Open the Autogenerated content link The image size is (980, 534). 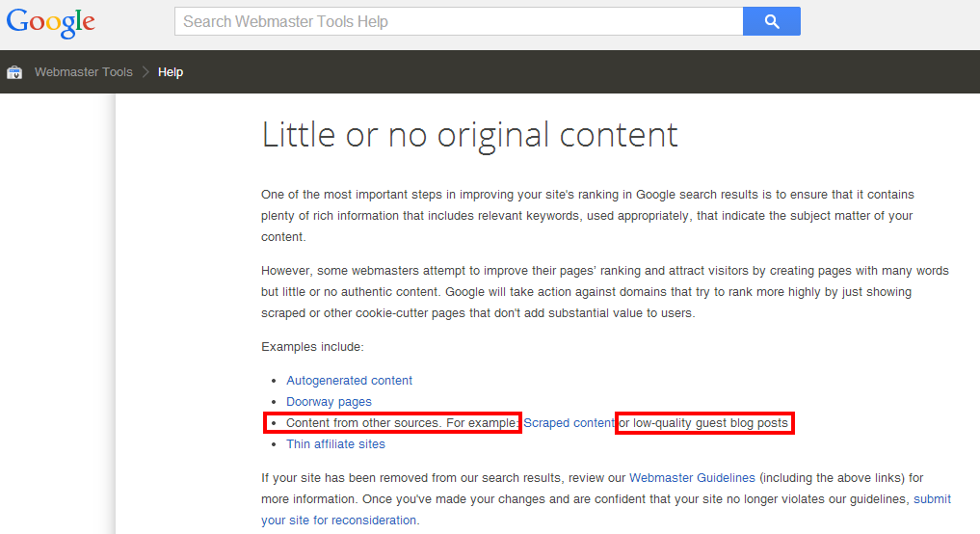[x=349, y=381]
